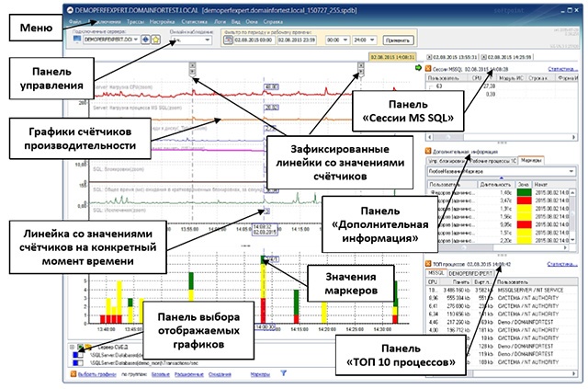
Task: Click the calendar icon in the period filter
Action: click(x=228, y=40)
